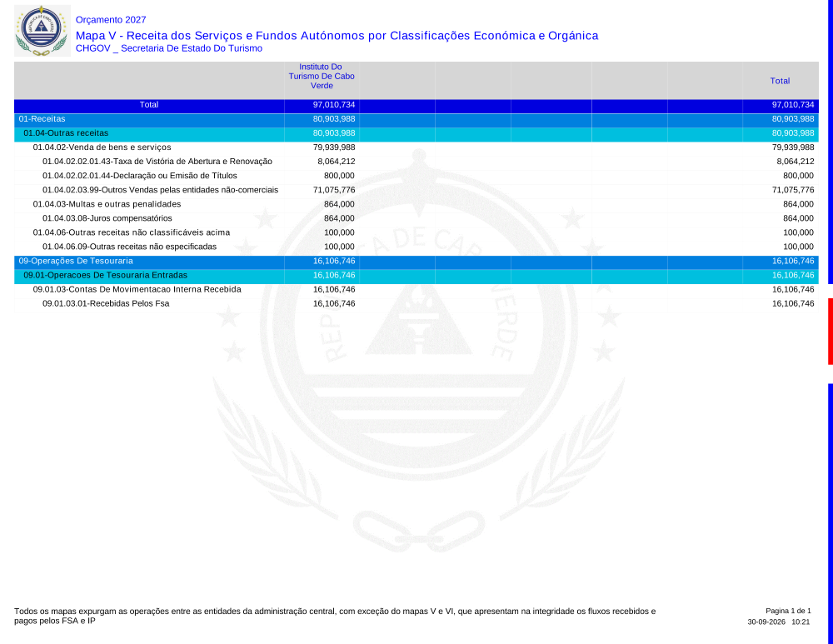Click 79,939,988 in the Instituto Do Turismo column
Screen dimensions: 833x644
click(334, 147)
